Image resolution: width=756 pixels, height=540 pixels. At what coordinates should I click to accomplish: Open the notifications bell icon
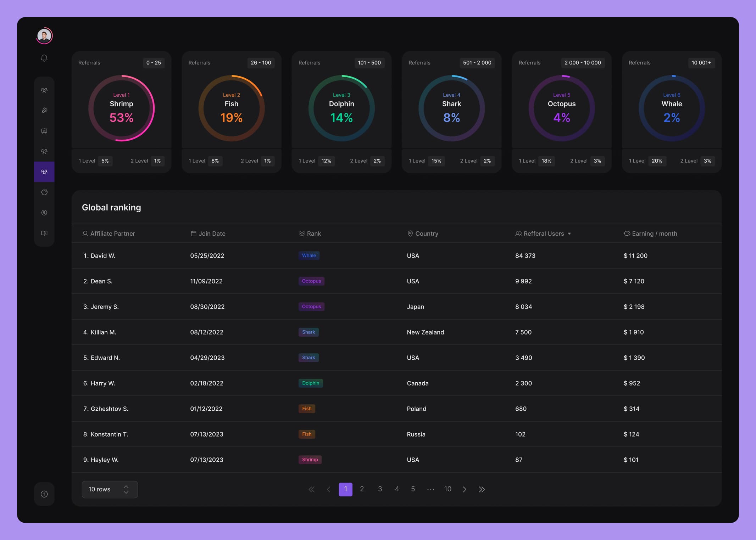pyautogui.click(x=44, y=58)
